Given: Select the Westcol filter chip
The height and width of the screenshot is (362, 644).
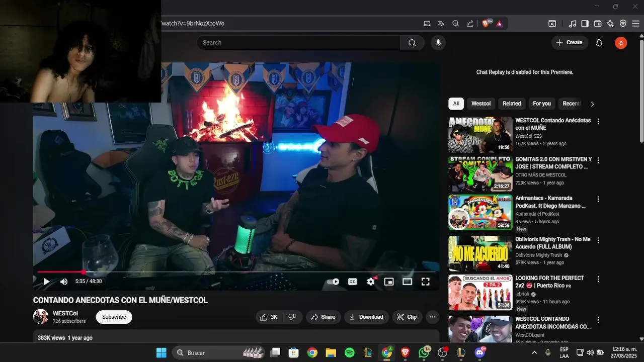Looking at the screenshot, I should [481, 104].
